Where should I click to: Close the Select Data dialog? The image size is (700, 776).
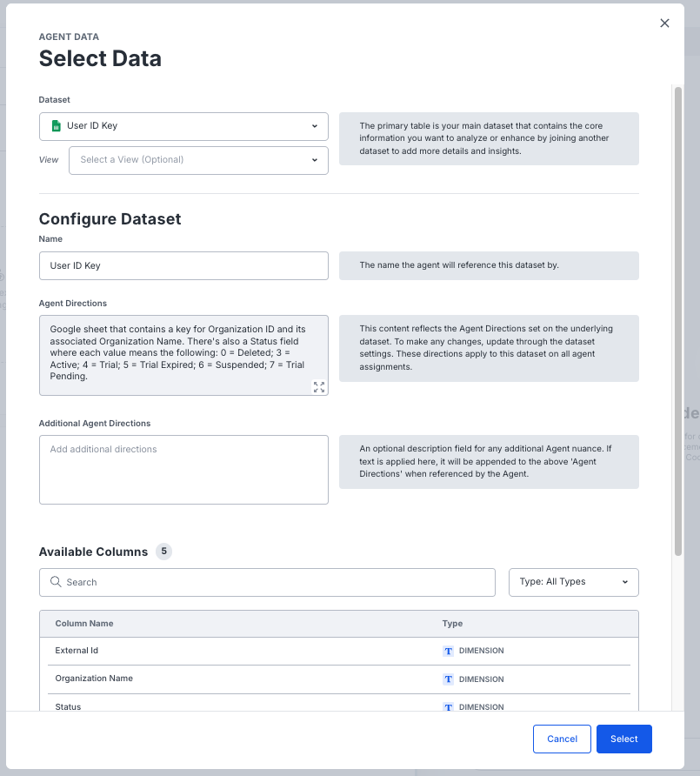[664, 23]
